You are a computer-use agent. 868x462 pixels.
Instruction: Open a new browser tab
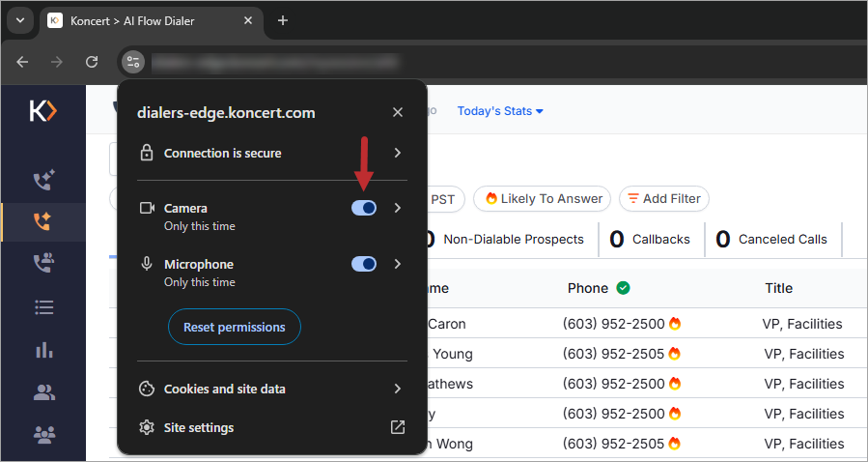point(283,20)
